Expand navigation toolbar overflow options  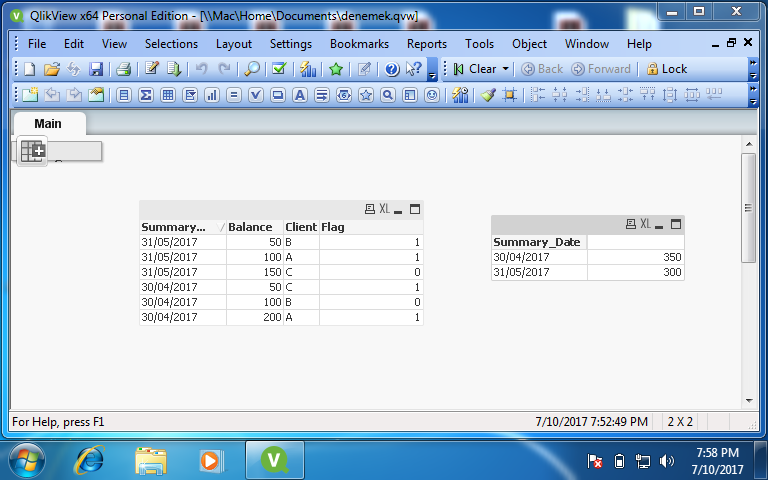752,69
